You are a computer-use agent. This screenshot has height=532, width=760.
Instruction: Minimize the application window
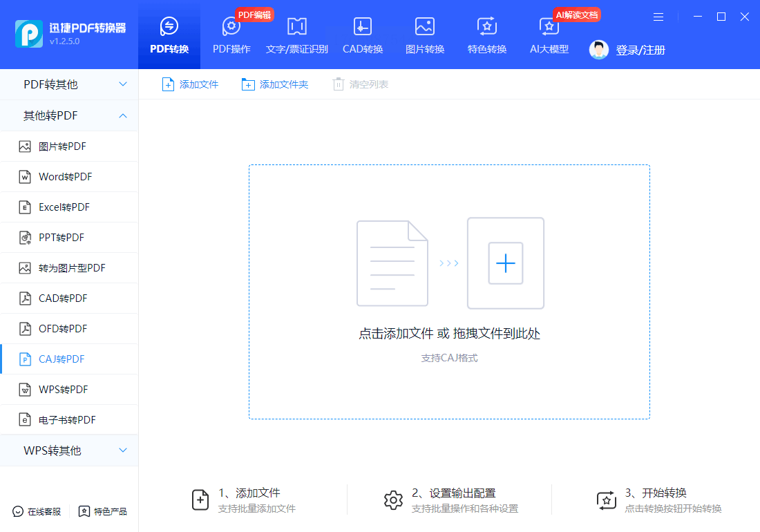pyautogui.click(x=698, y=17)
